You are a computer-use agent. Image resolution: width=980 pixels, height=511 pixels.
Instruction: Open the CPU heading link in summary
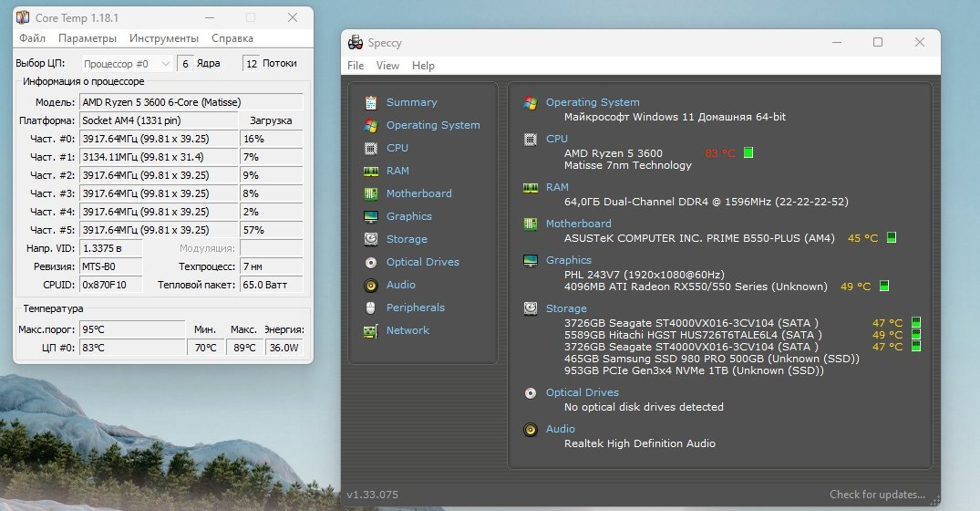coord(557,138)
